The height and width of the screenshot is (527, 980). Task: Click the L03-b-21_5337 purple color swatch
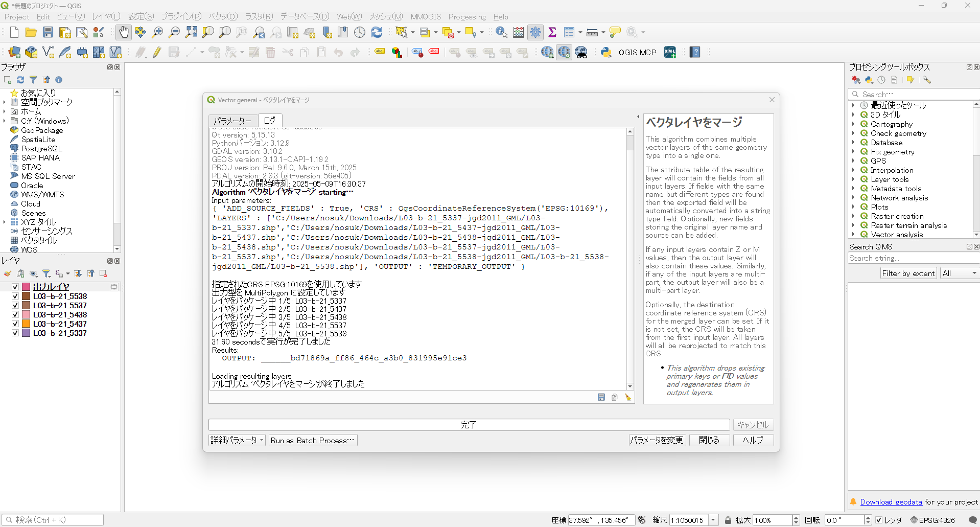(x=26, y=333)
